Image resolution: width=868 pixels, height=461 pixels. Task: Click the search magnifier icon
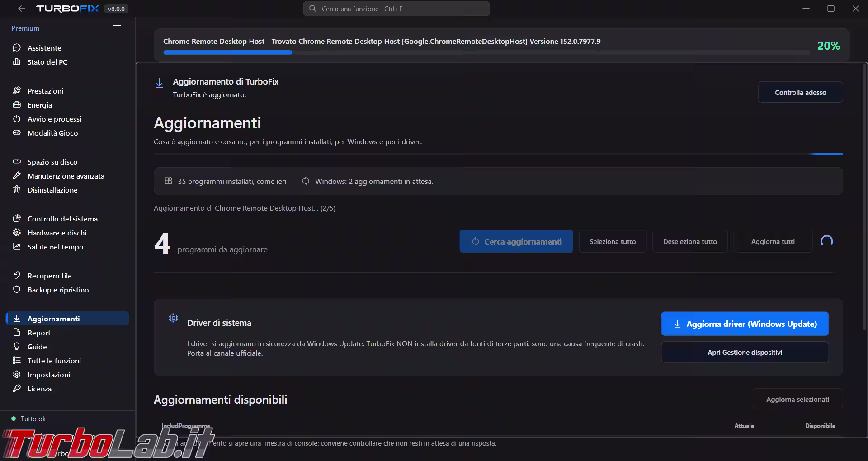(x=312, y=9)
